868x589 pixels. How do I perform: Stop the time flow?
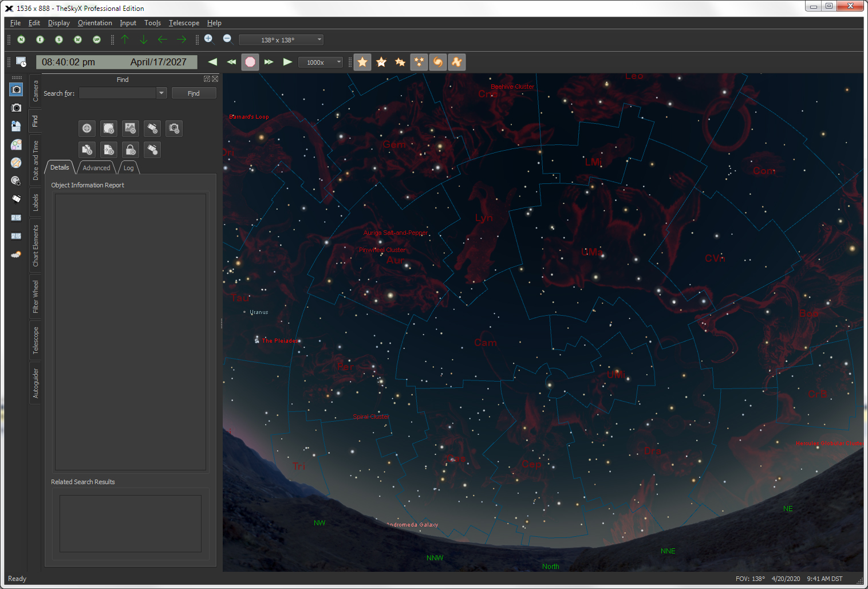pyautogui.click(x=250, y=62)
